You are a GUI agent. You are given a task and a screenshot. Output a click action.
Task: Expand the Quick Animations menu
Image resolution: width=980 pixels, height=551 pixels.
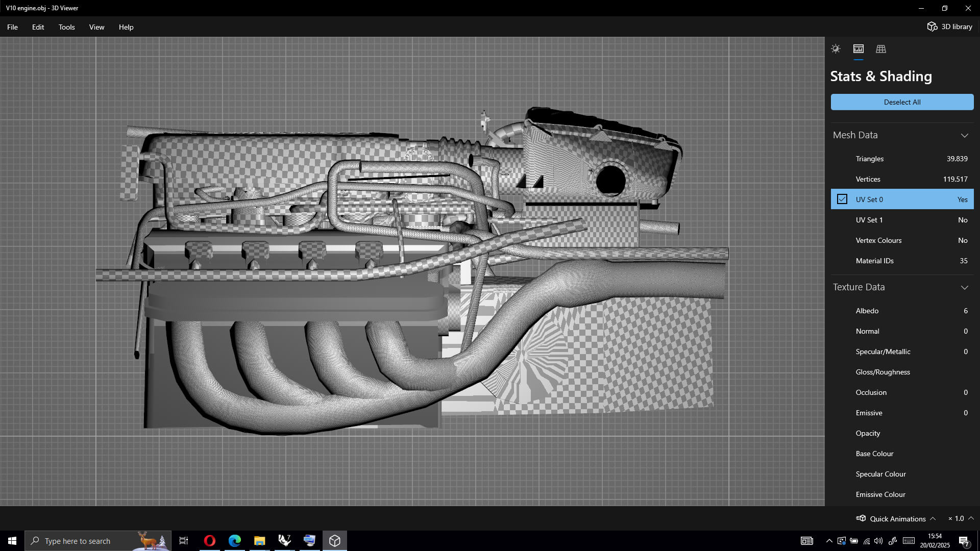[x=896, y=518]
